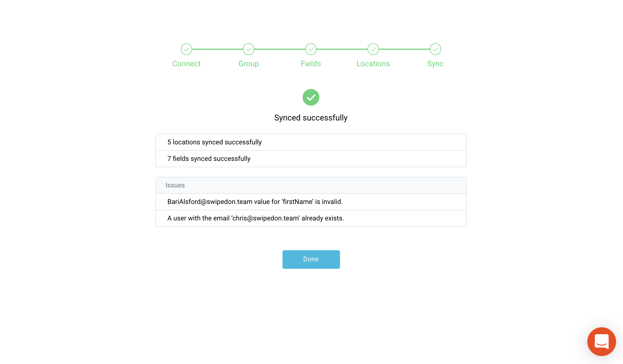623x364 pixels.
Task: Select the Sync step label
Action: coord(435,64)
